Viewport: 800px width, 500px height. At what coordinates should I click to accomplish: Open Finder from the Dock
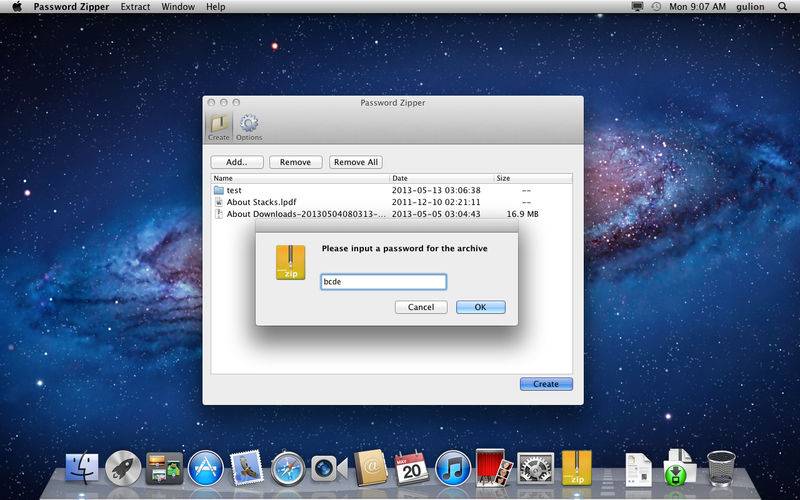click(x=82, y=468)
